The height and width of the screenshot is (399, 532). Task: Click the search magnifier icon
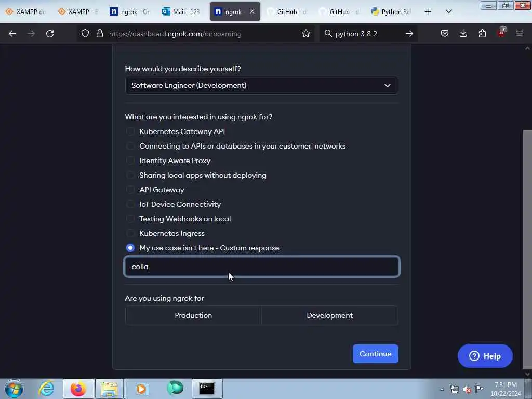(328, 34)
